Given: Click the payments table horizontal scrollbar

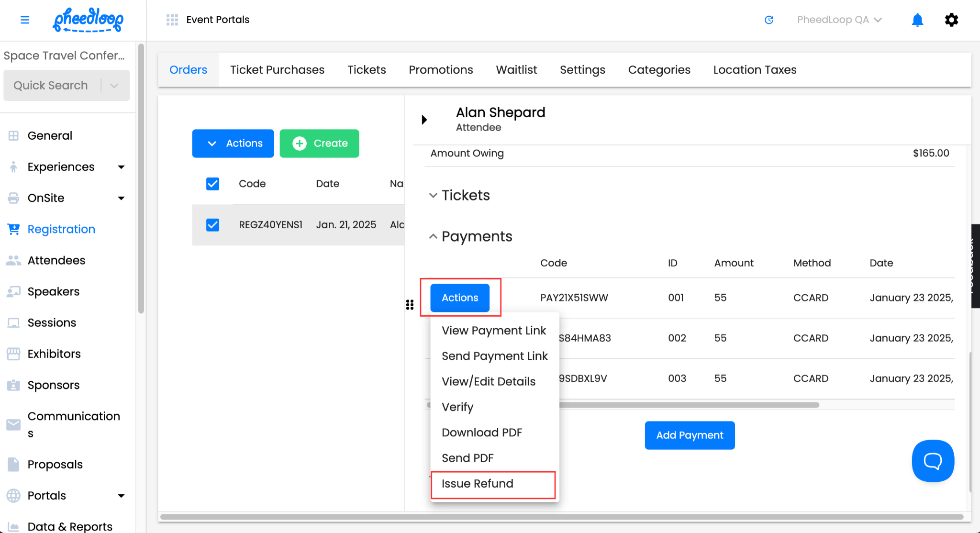Looking at the screenshot, I should click(x=689, y=405).
